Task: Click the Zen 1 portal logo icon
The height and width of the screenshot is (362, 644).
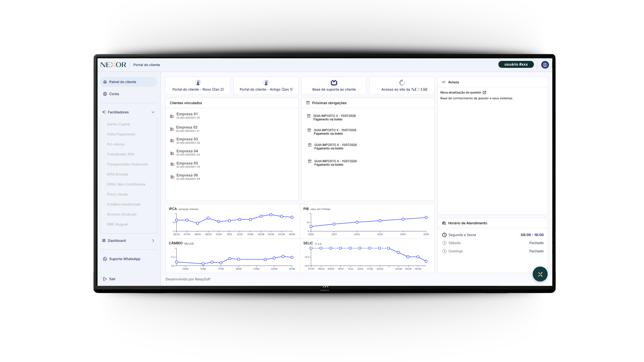Action: (266, 82)
